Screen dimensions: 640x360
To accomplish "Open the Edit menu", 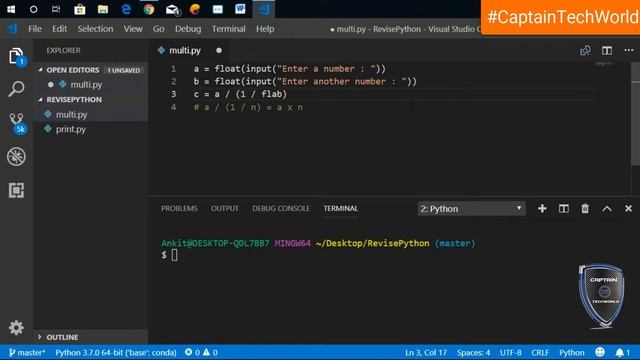I will pos(59,29).
